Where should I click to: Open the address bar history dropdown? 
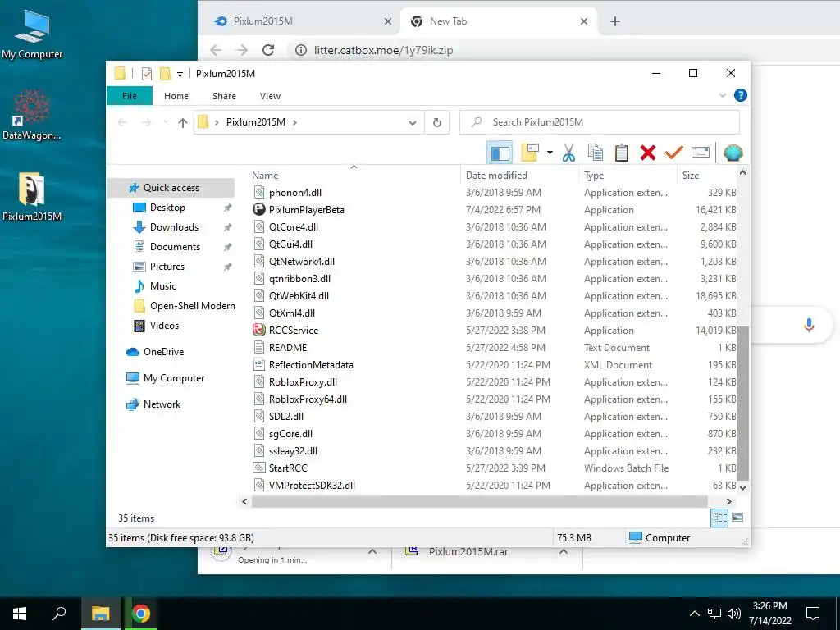[x=413, y=123]
